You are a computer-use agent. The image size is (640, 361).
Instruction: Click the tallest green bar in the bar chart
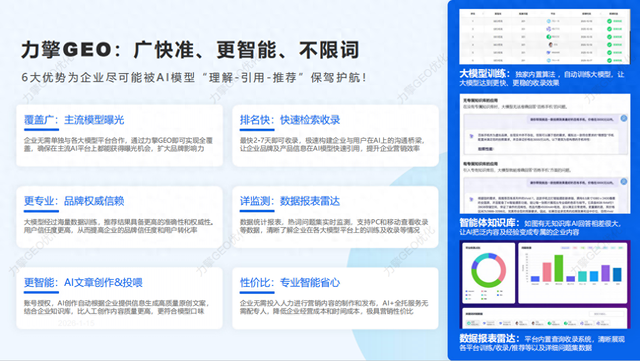click(558, 268)
